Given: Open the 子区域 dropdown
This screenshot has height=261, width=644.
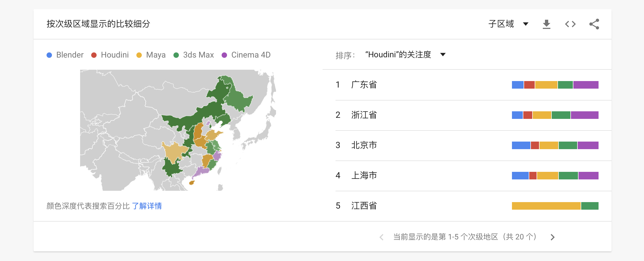Looking at the screenshot, I should [508, 24].
